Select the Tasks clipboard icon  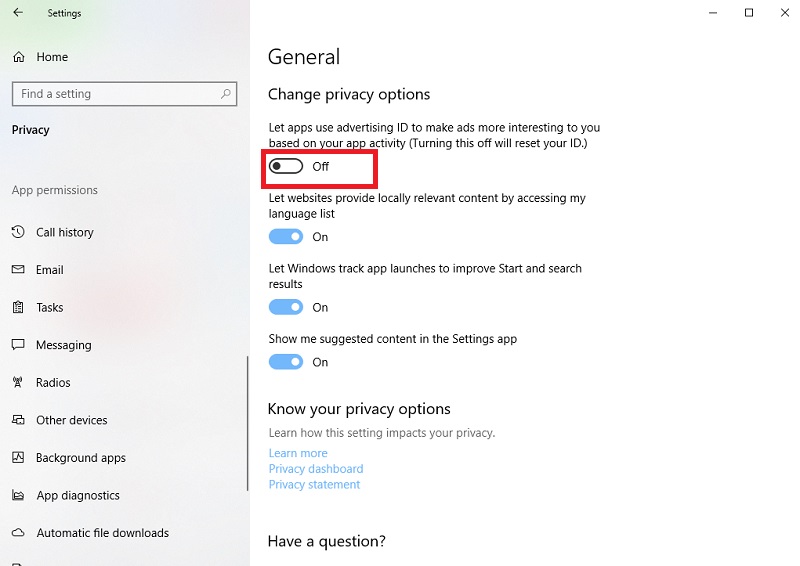coord(18,307)
